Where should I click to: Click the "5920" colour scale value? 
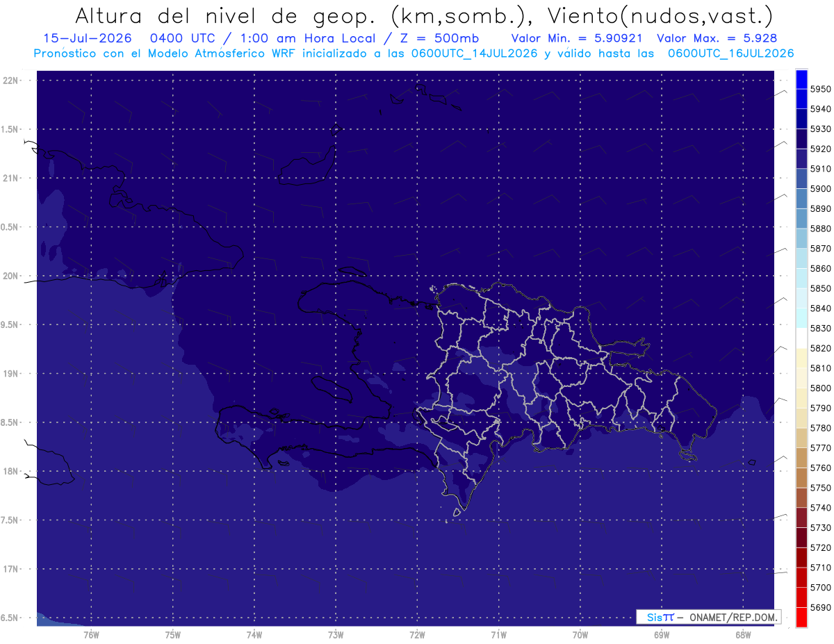(x=821, y=149)
